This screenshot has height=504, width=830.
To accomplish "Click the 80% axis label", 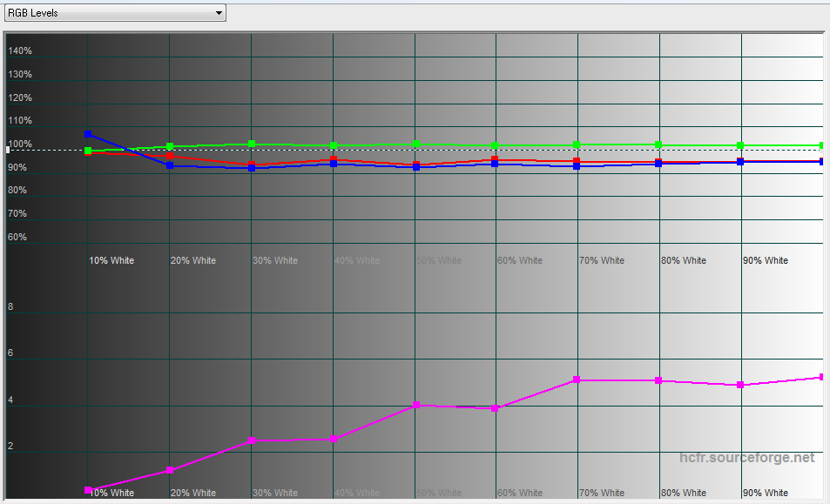I will (x=17, y=190).
